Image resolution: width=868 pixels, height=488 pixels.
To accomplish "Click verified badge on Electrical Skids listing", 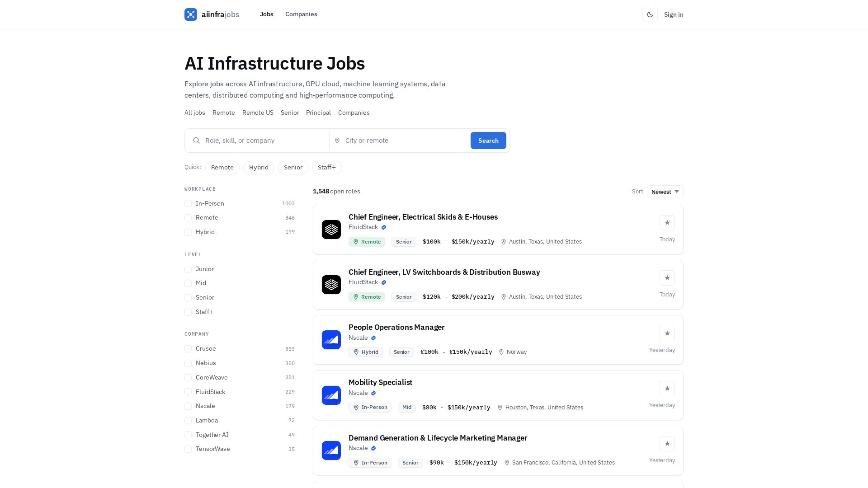I will 384,227.
